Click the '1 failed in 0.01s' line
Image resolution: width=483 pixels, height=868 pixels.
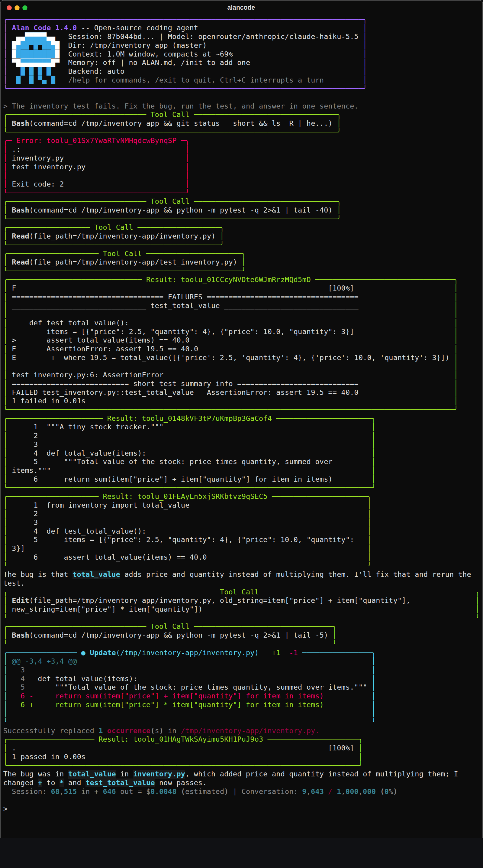pos(48,401)
